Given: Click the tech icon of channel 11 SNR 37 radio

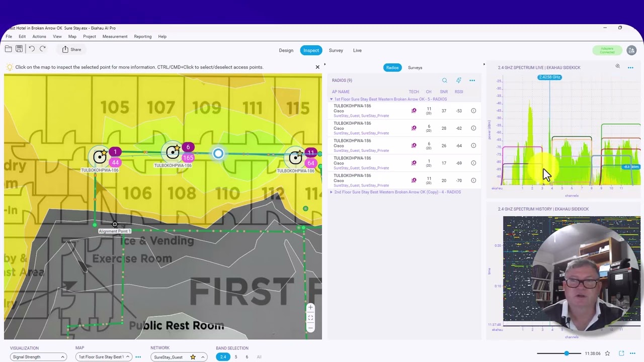Looking at the screenshot, I should pyautogui.click(x=414, y=111).
